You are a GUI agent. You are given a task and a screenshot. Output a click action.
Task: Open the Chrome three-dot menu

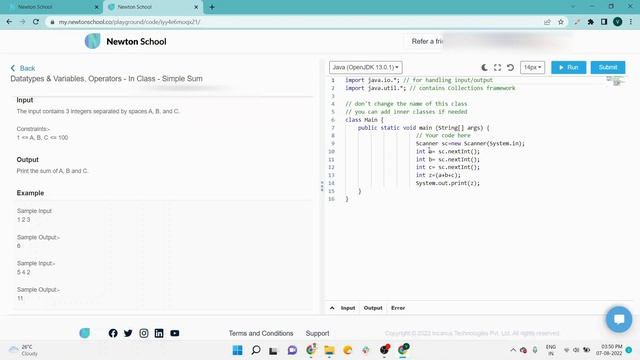631,22
